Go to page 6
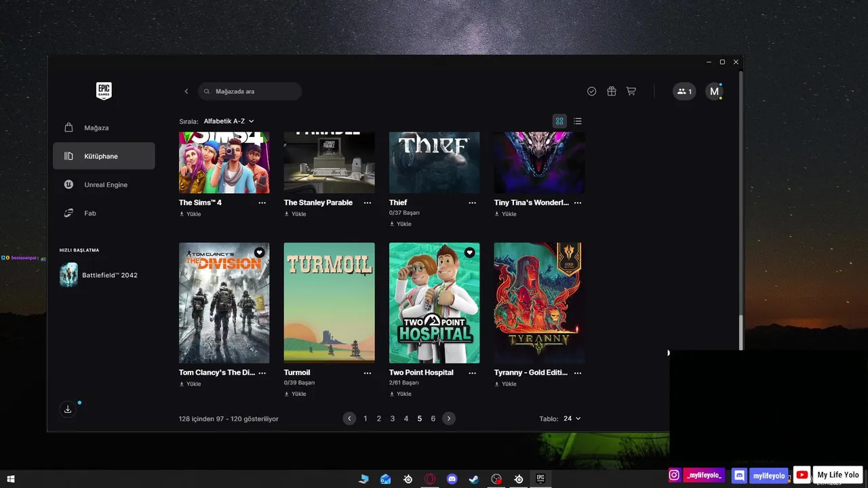This screenshot has height=488, width=868. [433, 419]
